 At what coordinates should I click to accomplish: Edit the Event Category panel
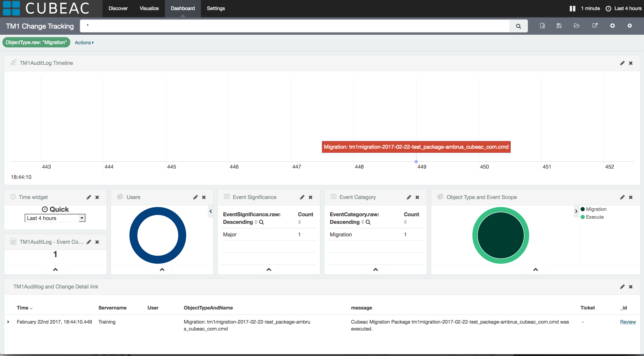[x=409, y=197]
